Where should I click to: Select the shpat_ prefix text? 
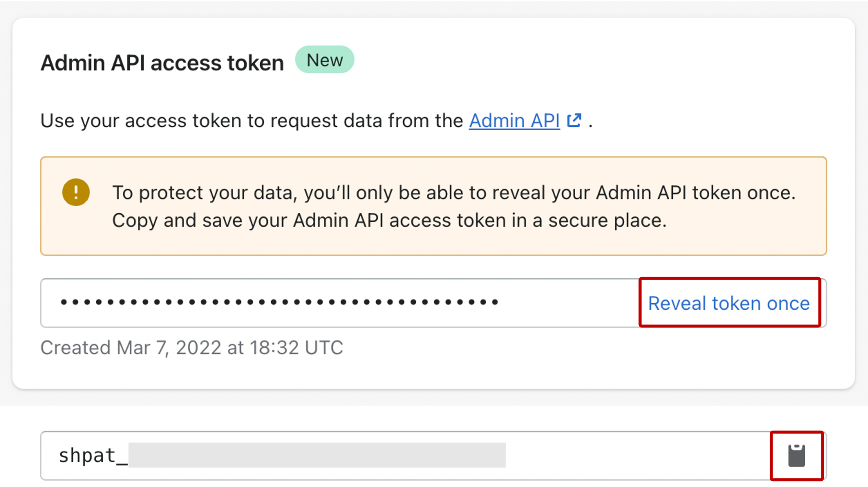pos(93,456)
